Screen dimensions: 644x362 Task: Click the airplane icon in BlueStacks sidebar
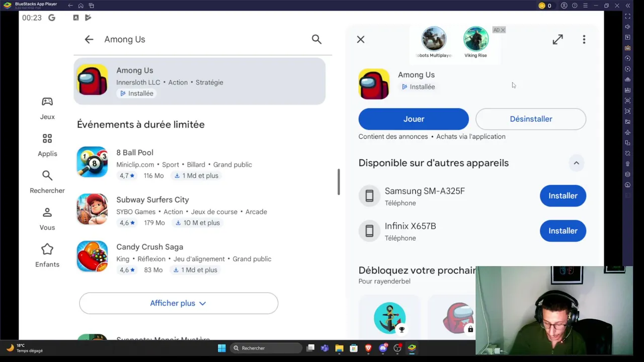(627, 132)
